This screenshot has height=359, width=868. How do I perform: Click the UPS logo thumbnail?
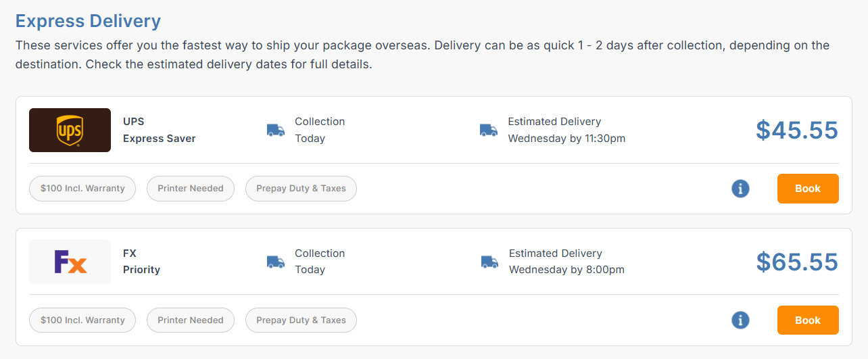click(70, 130)
